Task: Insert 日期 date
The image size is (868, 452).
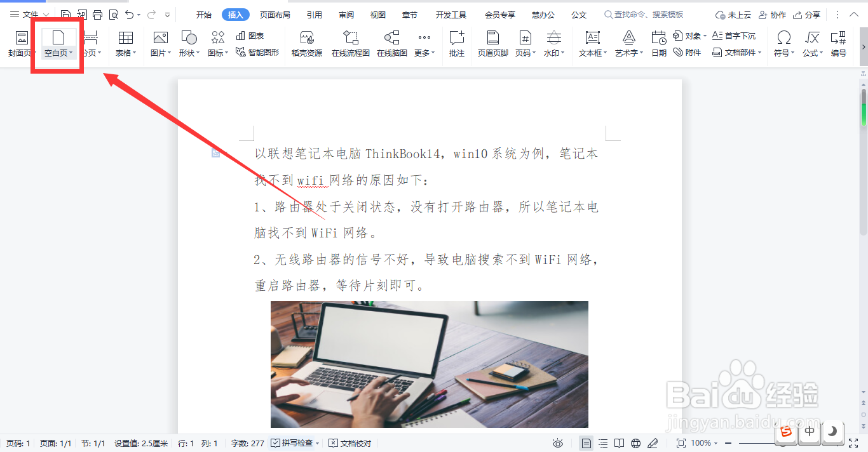Action: point(659,44)
